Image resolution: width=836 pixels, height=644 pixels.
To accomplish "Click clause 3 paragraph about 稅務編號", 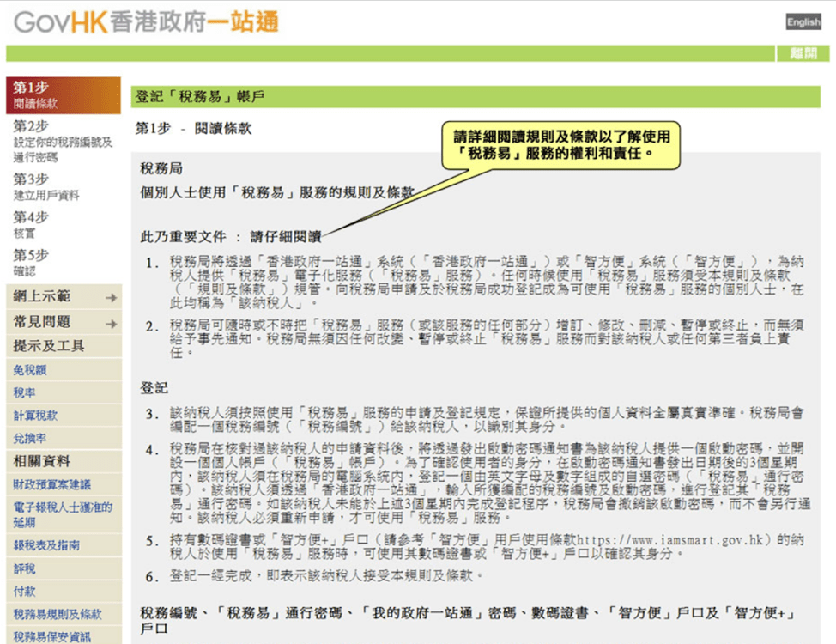I will [x=487, y=420].
